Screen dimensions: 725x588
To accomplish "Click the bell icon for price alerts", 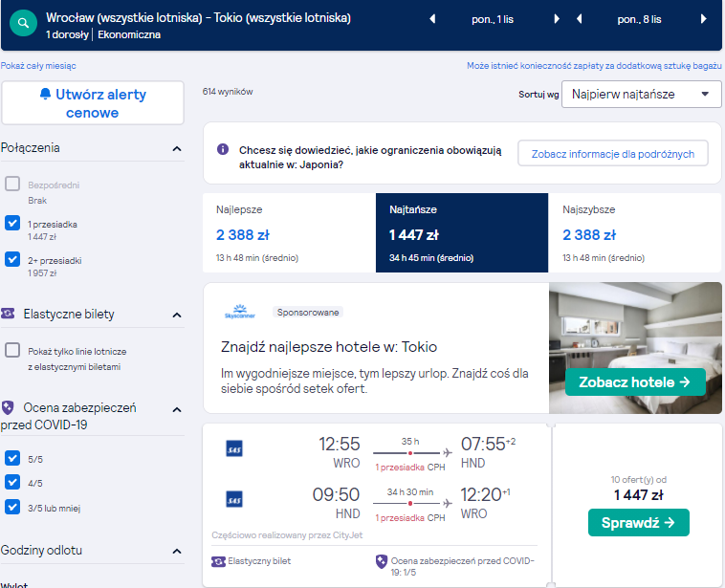I will point(45,94).
